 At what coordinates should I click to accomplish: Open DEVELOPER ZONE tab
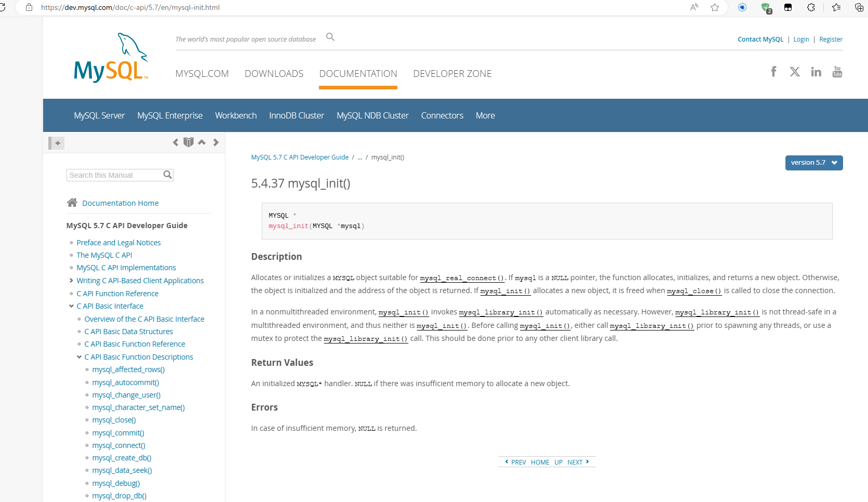coord(452,74)
